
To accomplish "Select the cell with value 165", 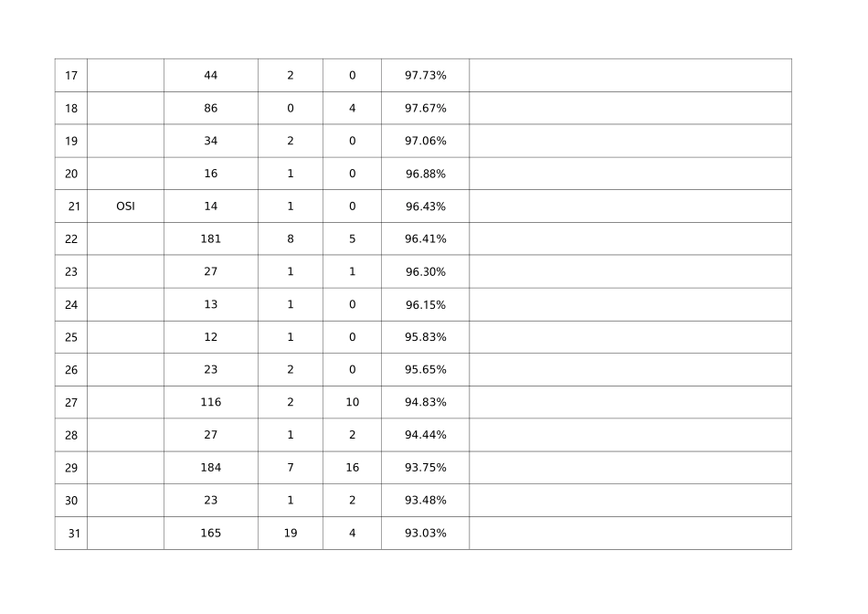I will pos(210,534).
